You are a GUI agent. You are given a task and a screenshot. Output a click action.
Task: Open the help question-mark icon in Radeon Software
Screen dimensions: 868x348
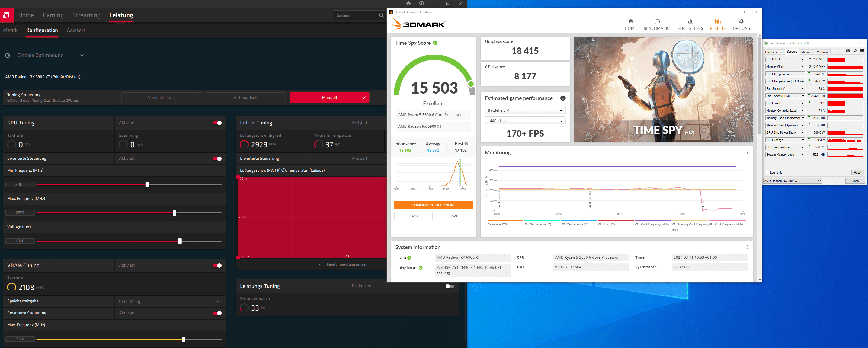(422, 3)
